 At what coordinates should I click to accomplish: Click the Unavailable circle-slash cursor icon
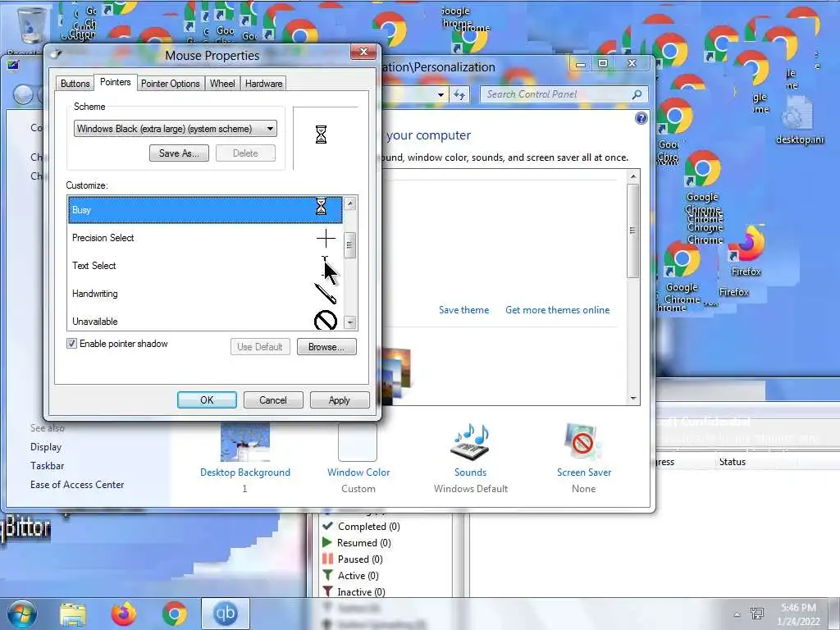(x=325, y=321)
